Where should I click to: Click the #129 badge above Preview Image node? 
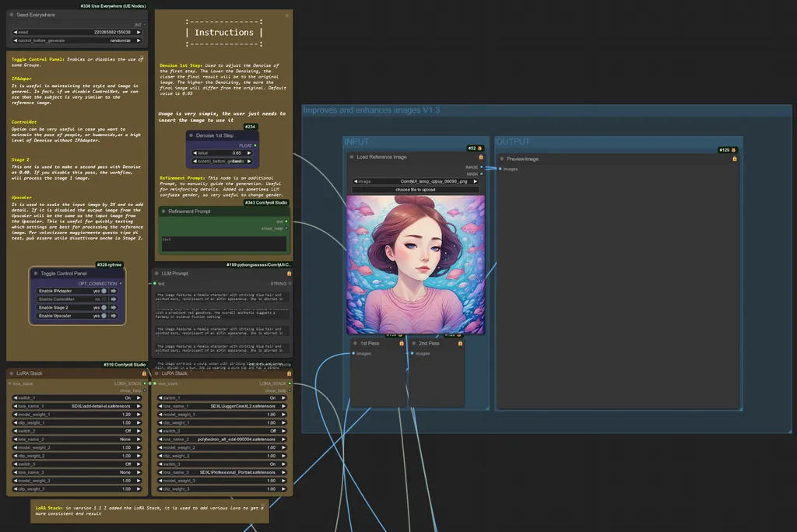(x=727, y=150)
